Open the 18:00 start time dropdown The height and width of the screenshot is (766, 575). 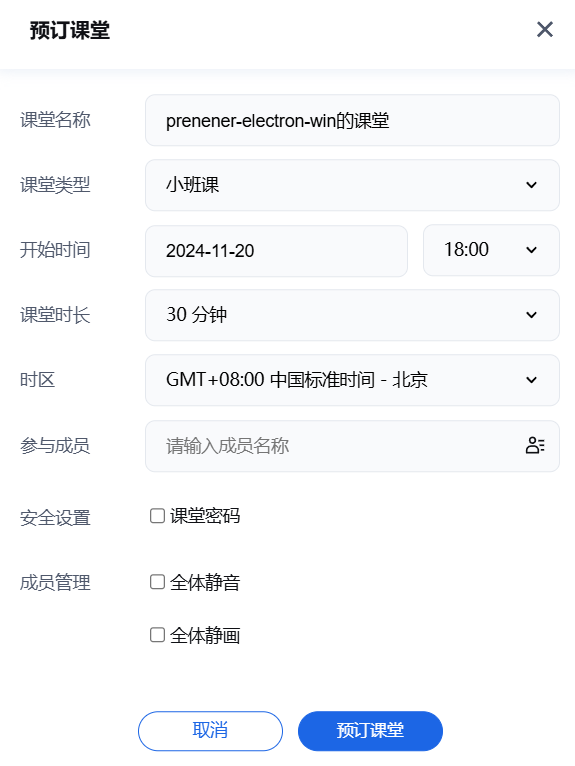tap(491, 250)
